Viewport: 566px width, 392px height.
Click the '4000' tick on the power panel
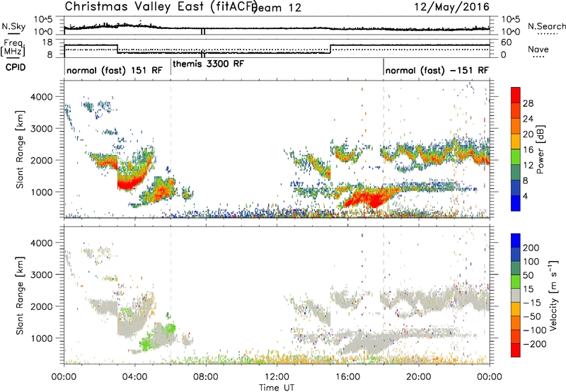point(42,97)
